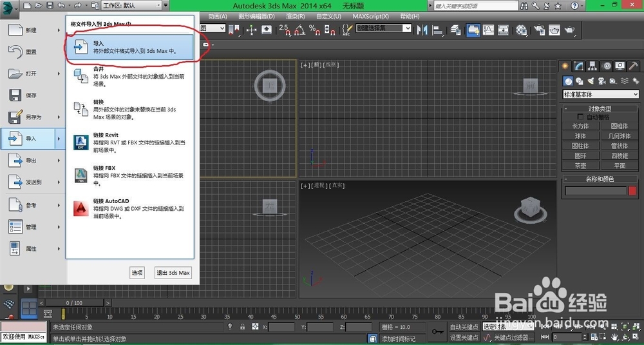Open curve editor icon

click(x=488, y=30)
